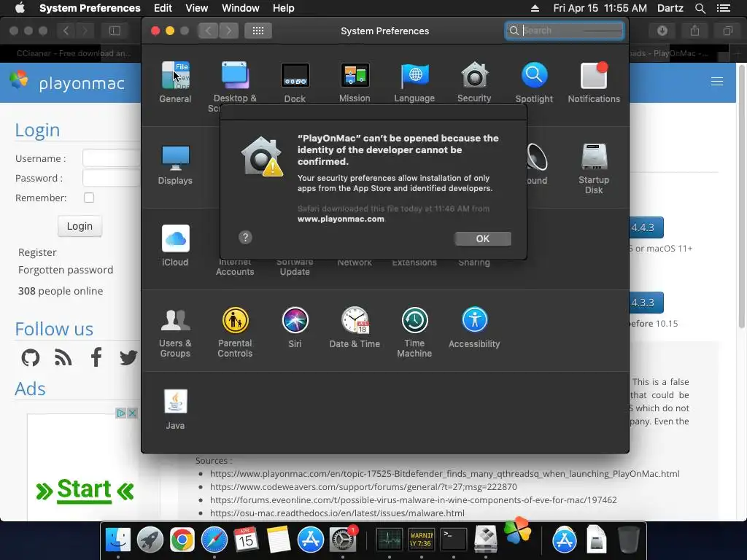
Task: Click the help question mark in dialog
Action: [245, 237]
